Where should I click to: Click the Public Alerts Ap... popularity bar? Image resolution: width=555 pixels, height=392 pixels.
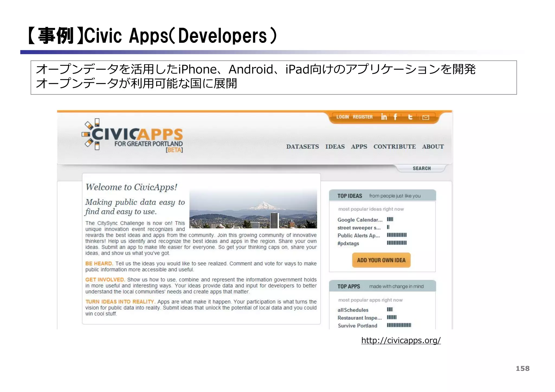click(397, 235)
